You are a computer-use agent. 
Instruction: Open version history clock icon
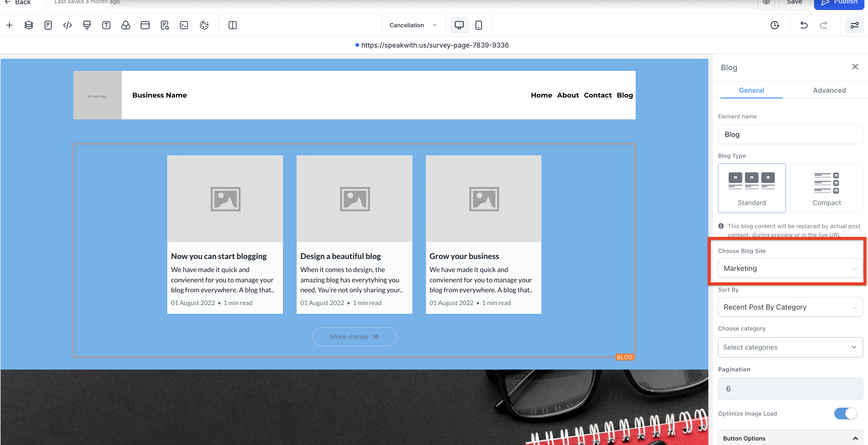click(775, 25)
